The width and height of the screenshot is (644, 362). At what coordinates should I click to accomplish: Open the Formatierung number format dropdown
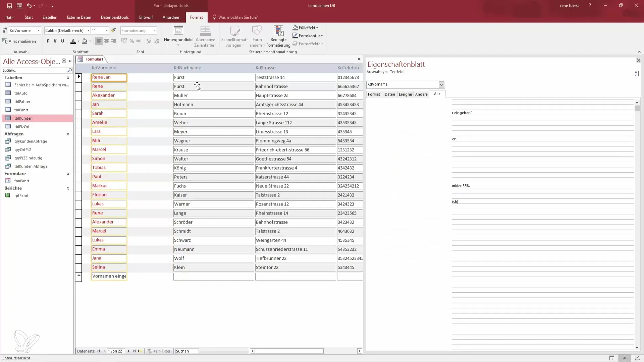tap(154, 31)
